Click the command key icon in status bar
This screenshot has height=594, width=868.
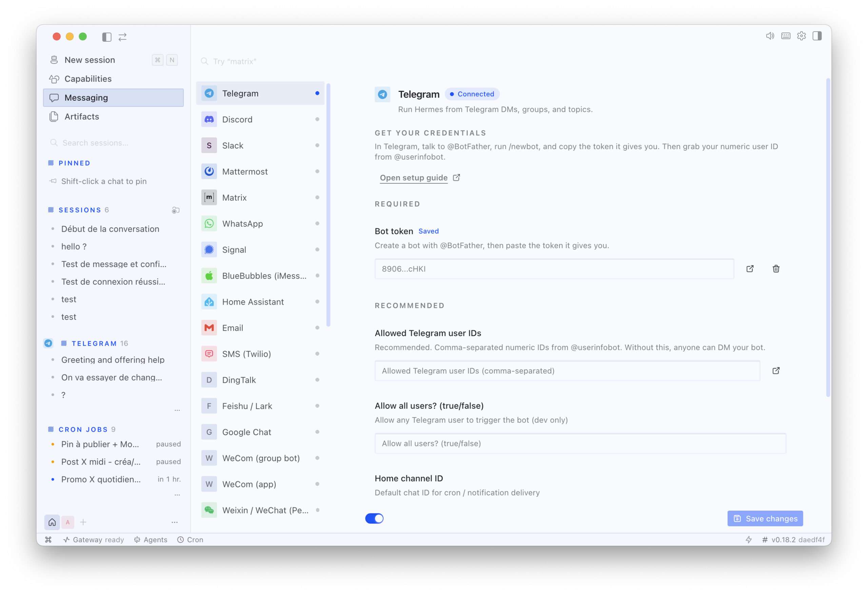[x=48, y=539]
